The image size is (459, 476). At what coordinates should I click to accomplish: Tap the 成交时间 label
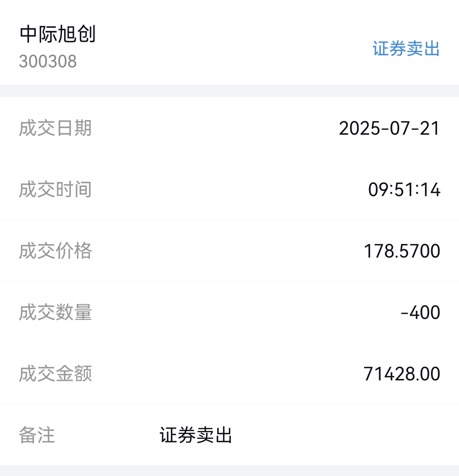click(55, 189)
